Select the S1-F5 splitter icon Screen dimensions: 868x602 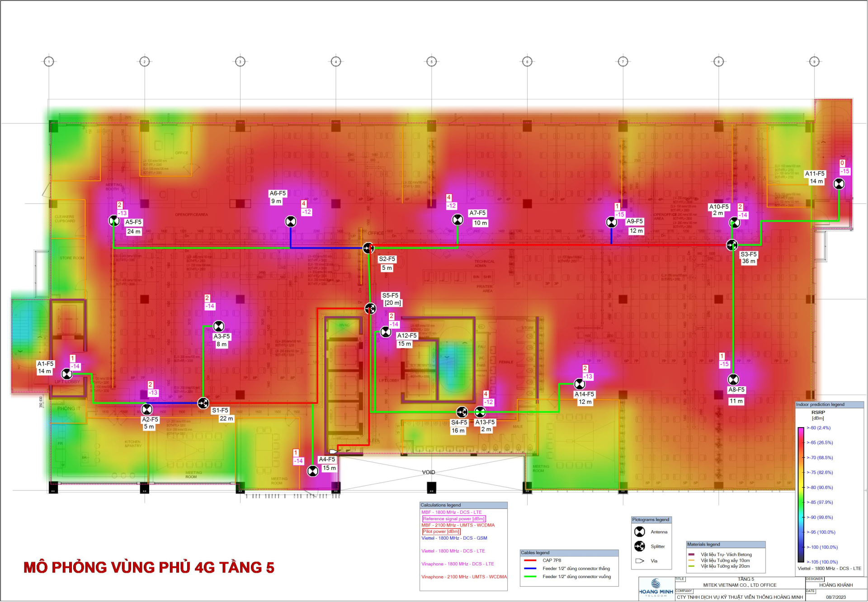pos(203,403)
